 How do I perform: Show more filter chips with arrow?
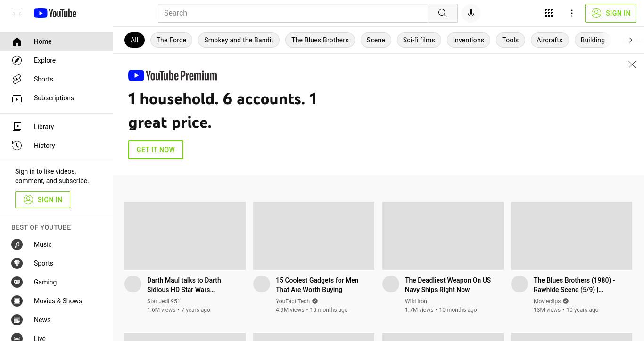pos(630,40)
